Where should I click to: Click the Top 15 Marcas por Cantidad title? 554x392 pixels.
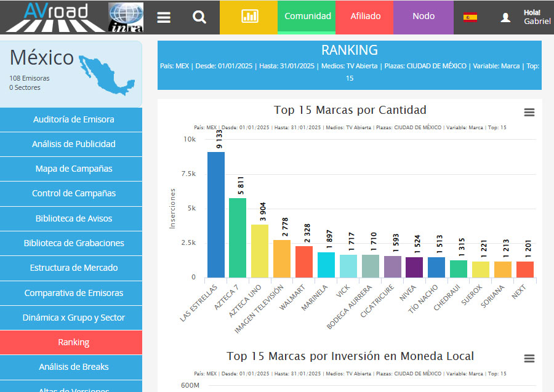350,110
